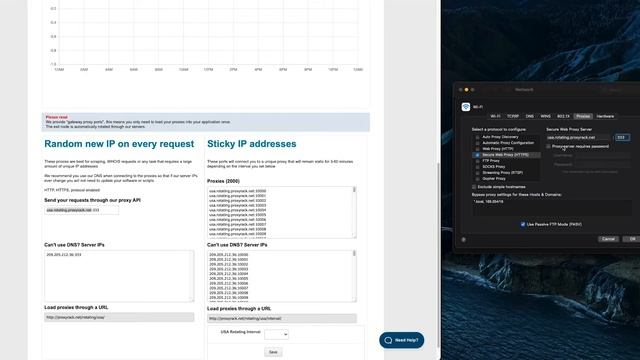
Task: Toggle Web Proxy (HTTP) checkbox
Action: pos(477,149)
